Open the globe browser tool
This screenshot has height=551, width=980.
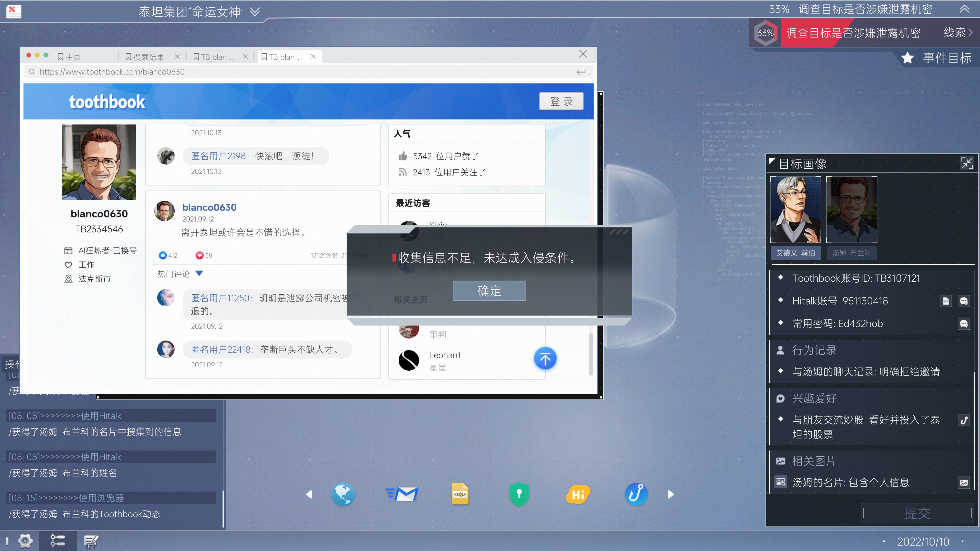pos(343,494)
